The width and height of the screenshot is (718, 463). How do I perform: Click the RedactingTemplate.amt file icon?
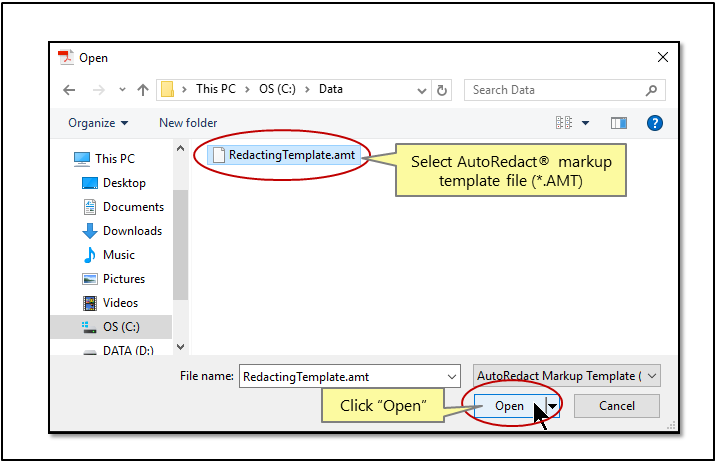[x=219, y=155]
